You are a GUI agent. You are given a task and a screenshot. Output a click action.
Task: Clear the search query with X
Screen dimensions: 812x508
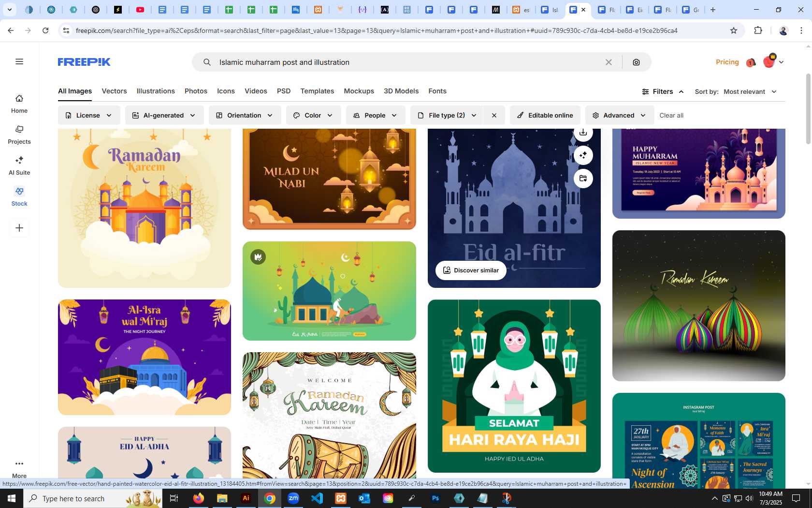click(609, 62)
